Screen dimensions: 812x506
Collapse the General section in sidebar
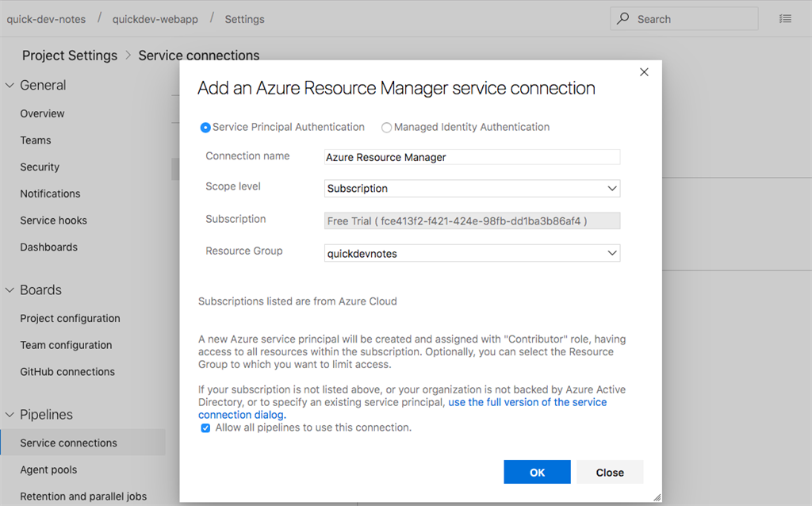[x=10, y=85]
